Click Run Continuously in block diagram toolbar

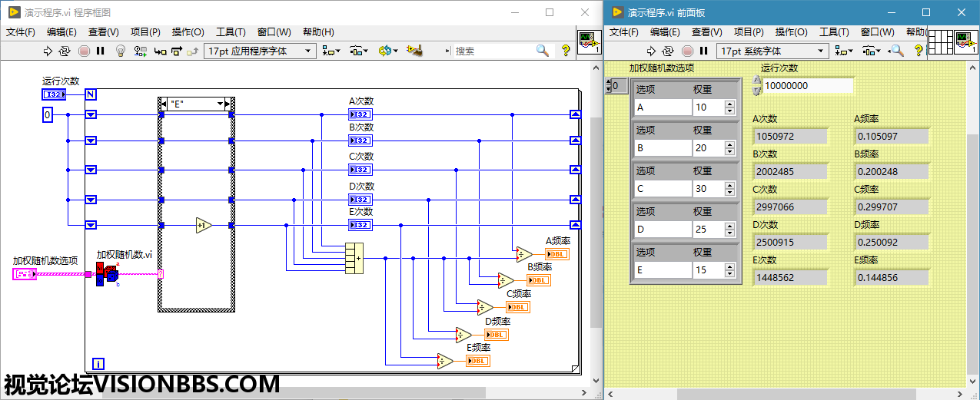point(65,51)
